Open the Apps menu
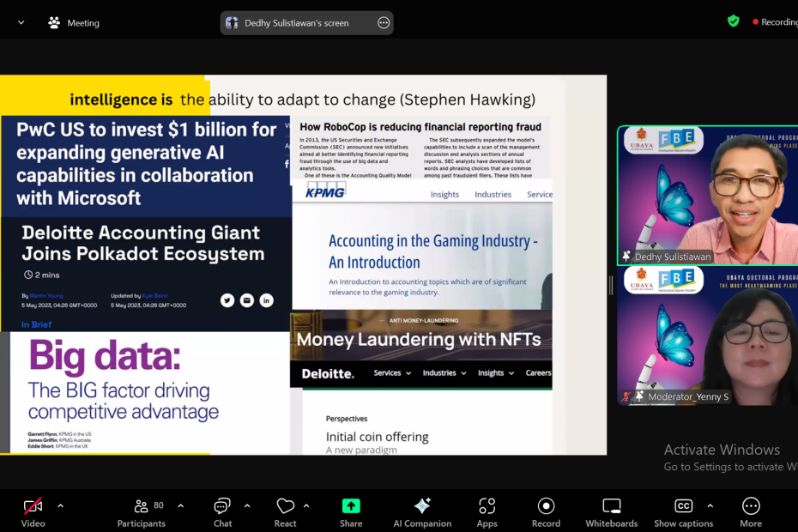Viewport: 798px width, 532px height. pos(487,512)
